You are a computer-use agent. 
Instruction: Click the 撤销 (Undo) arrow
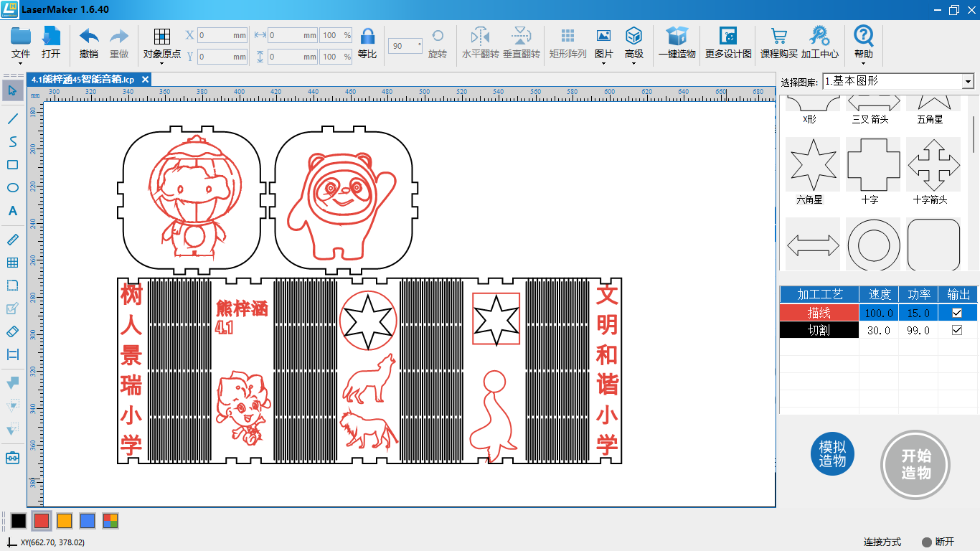coord(89,36)
